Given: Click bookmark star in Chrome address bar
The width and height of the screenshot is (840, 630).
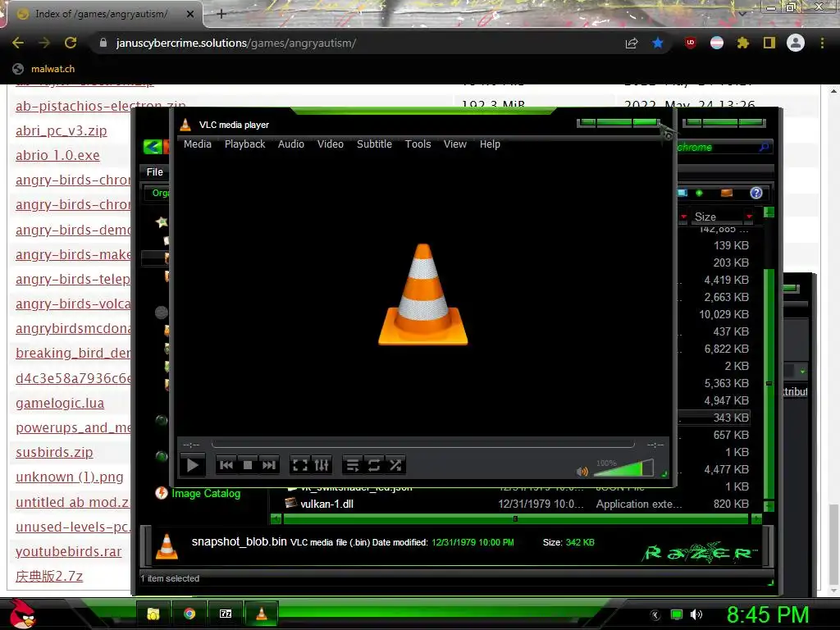Looking at the screenshot, I should tap(657, 43).
